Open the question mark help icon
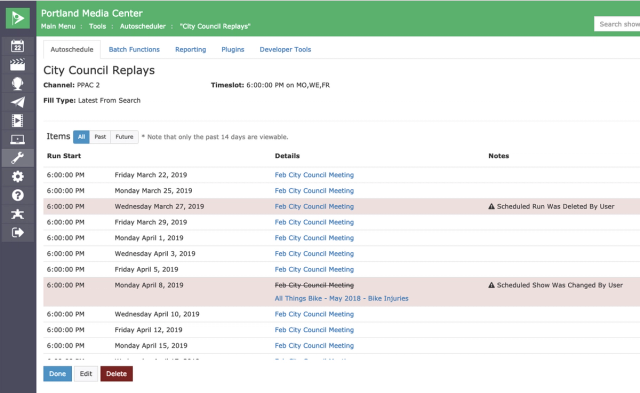Viewport: 640px width, 393px height. pos(18,195)
